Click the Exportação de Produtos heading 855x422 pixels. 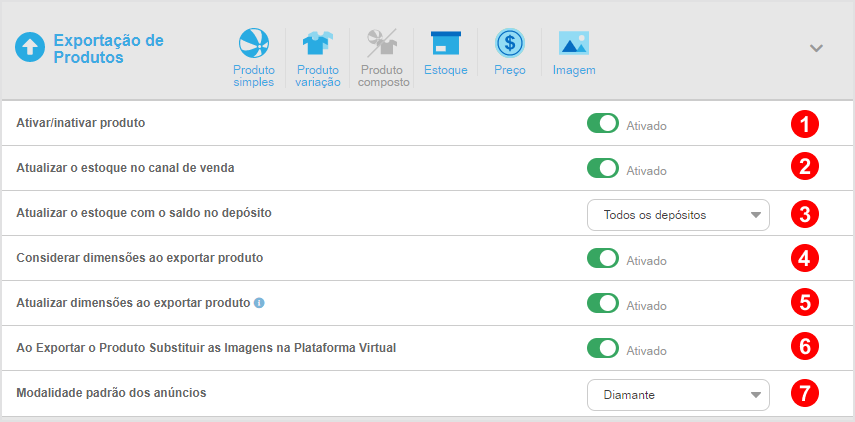click(108, 49)
